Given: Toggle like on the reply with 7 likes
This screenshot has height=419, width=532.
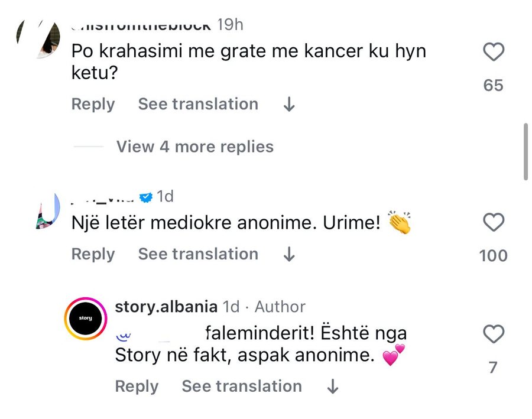Looking at the screenshot, I should pos(494,334).
